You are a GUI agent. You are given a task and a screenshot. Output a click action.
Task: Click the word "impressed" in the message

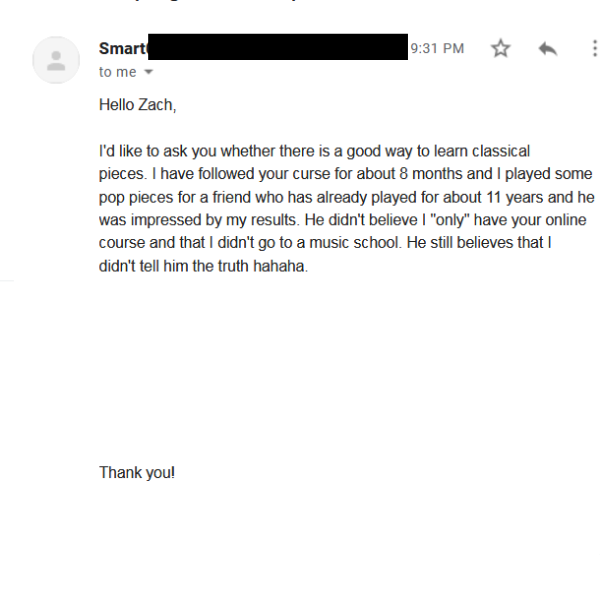pos(159,220)
